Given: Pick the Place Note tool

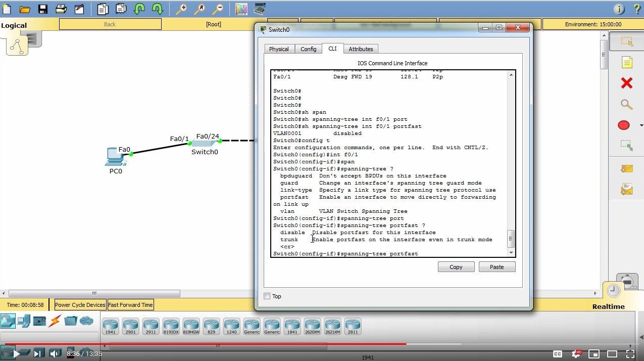Looking at the screenshot, I should point(627,63).
